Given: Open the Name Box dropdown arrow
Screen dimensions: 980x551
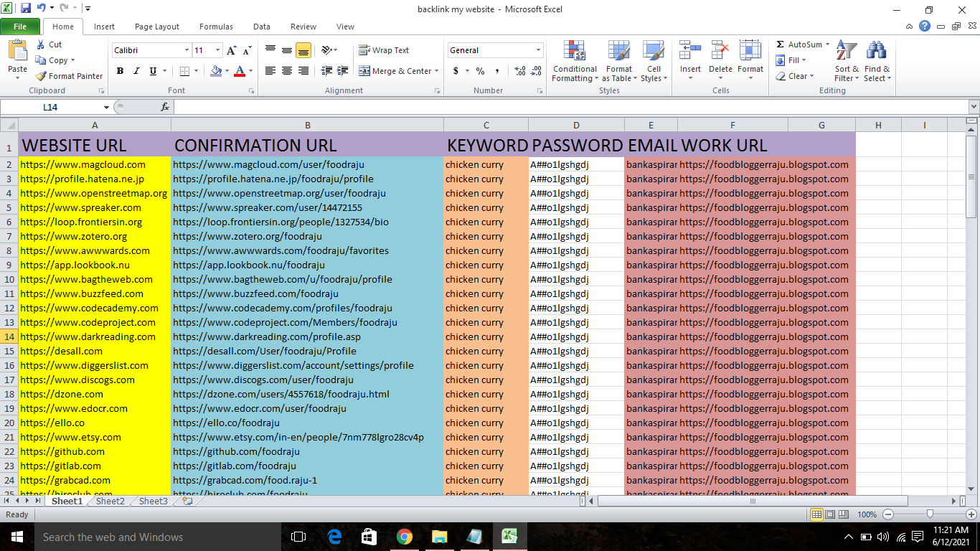Looking at the screenshot, I should 106,107.
